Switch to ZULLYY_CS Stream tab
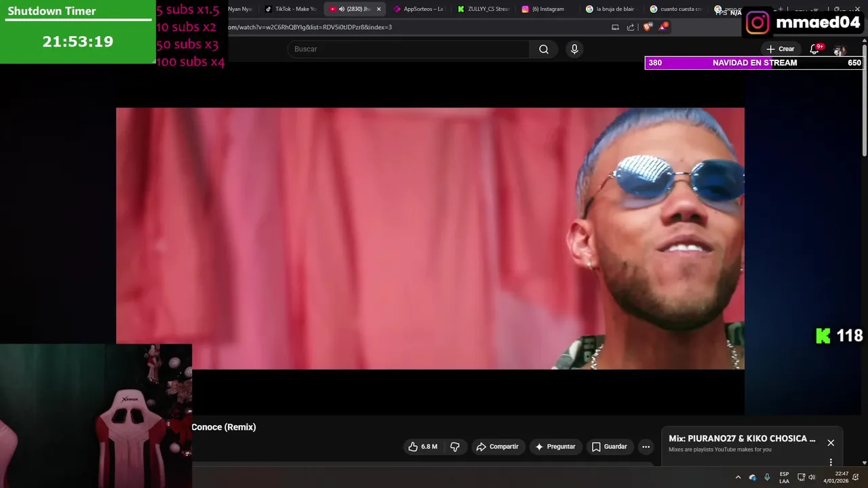The image size is (868, 488). click(x=483, y=9)
